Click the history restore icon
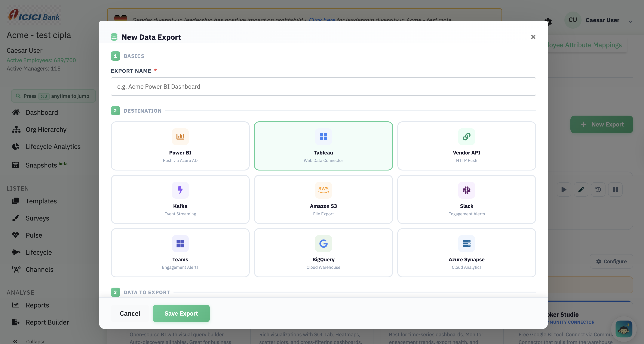The height and width of the screenshot is (344, 644). (x=598, y=190)
